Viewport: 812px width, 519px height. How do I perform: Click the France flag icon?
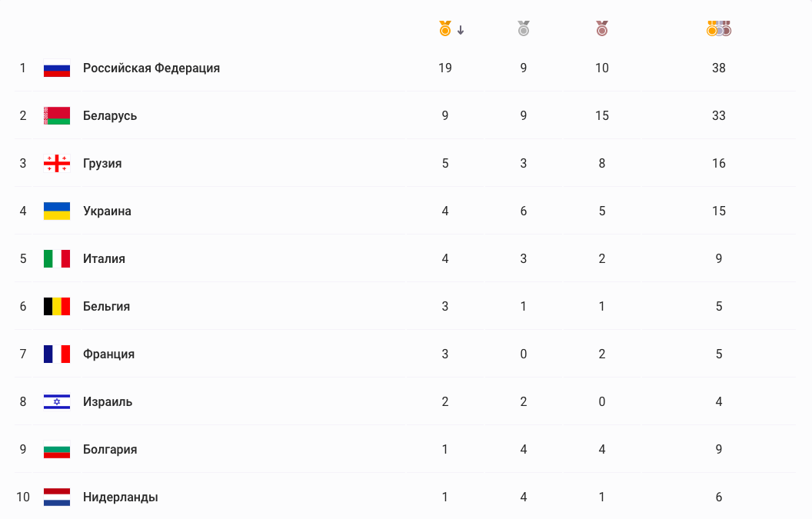[57, 354]
